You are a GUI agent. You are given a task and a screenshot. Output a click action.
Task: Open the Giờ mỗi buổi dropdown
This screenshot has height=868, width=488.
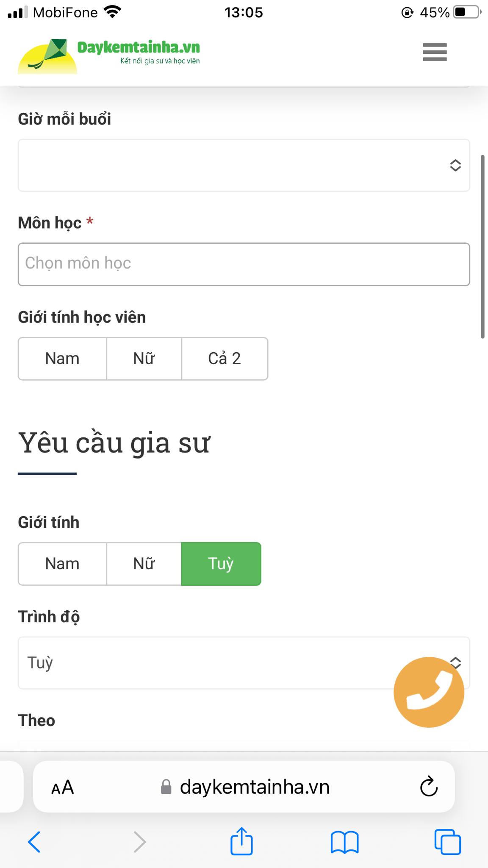pos(244,165)
